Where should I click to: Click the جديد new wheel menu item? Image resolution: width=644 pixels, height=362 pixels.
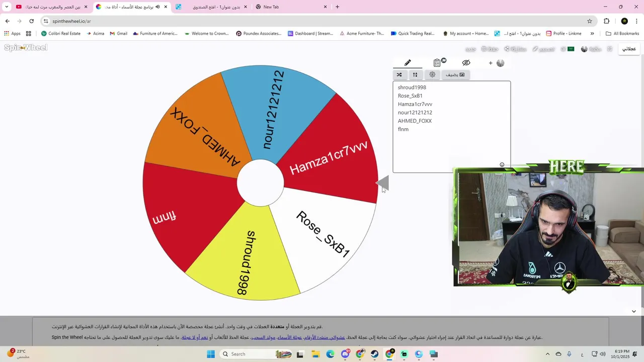coord(470,49)
